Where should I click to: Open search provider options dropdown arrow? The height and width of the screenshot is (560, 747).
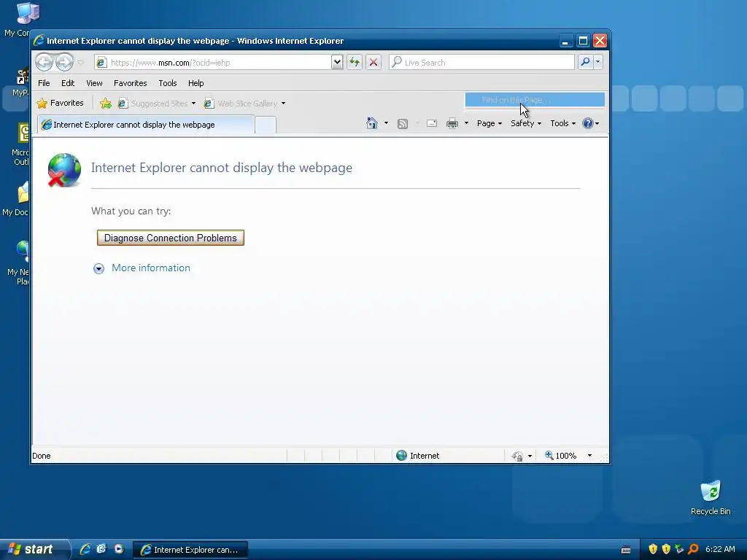point(598,62)
